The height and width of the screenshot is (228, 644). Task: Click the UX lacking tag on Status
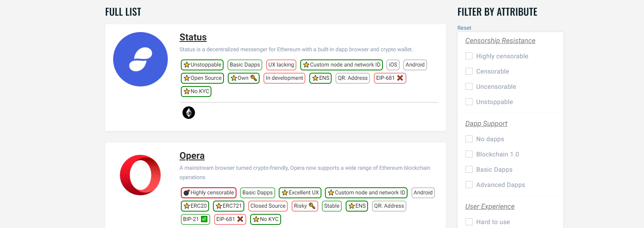click(281, 65)
